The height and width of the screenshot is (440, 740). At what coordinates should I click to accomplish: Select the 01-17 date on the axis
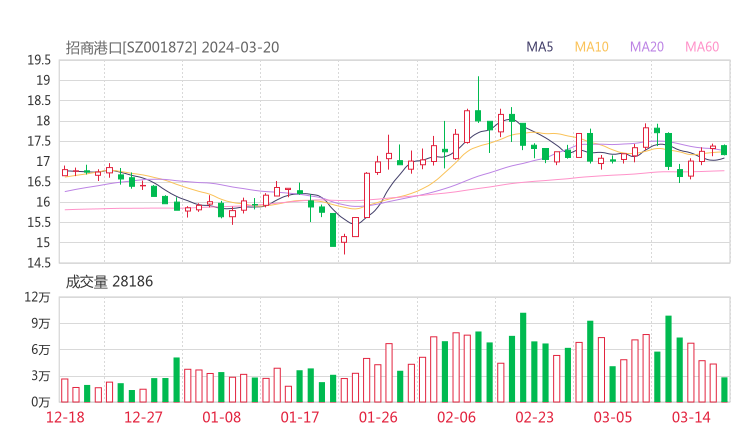coord(300,417)
